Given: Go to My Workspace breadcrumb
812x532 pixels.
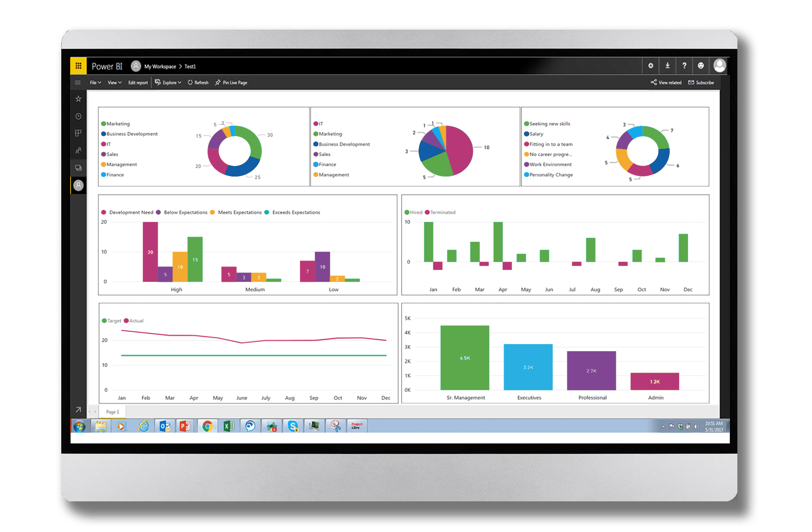Looking at the screenshot, I should click(x=160, y=66).
